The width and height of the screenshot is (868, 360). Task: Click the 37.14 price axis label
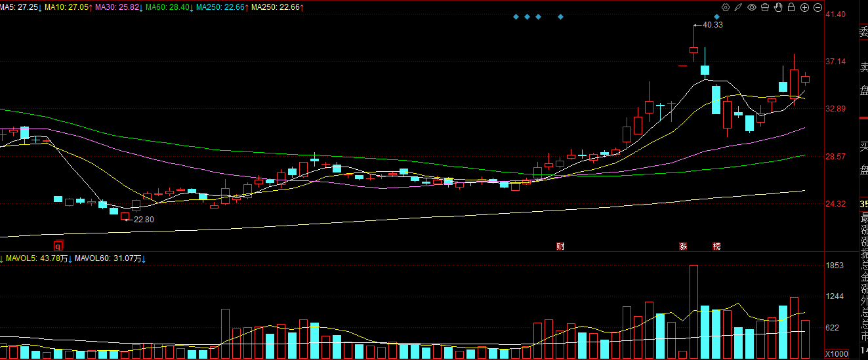(835, 62)
